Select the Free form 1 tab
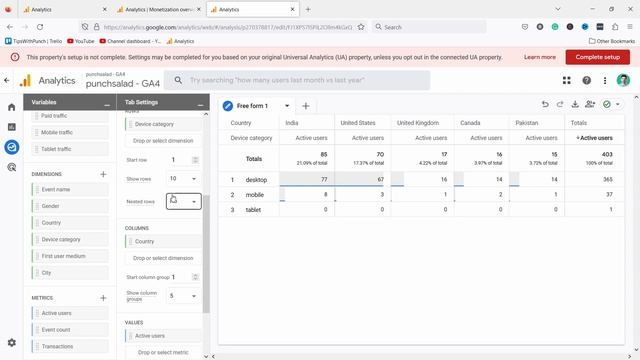Screen dimensions: 640x360 coord(252,106)
